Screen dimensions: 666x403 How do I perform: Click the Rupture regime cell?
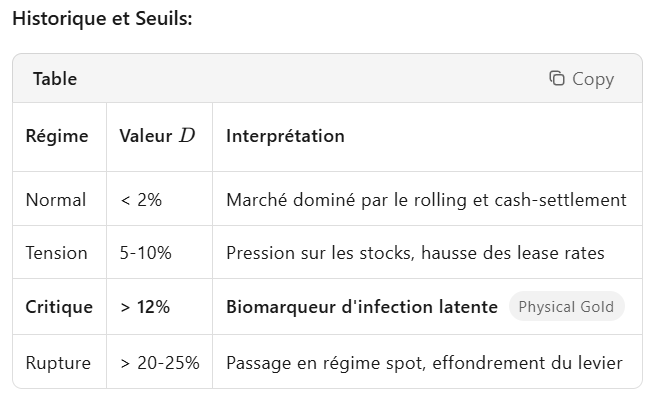(x=58, y=362)
